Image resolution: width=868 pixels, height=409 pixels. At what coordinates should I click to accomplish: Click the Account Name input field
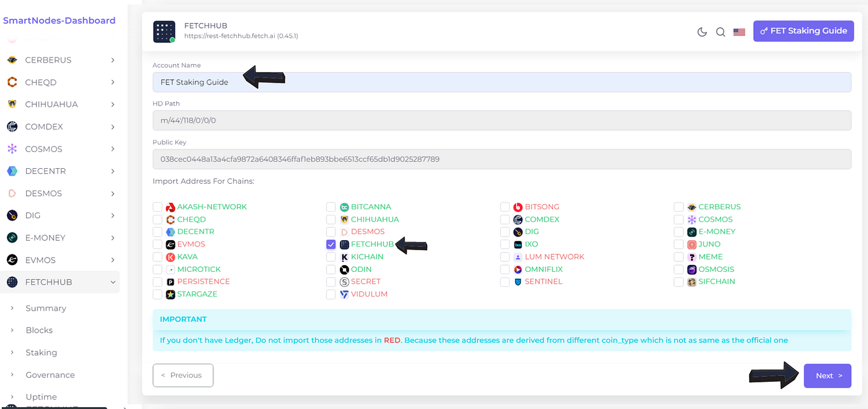click(502, 82)
